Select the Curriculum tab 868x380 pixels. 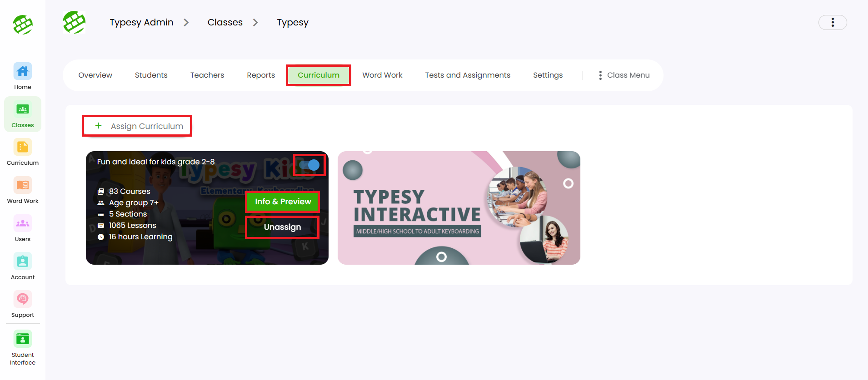click(x=319, y=75)
